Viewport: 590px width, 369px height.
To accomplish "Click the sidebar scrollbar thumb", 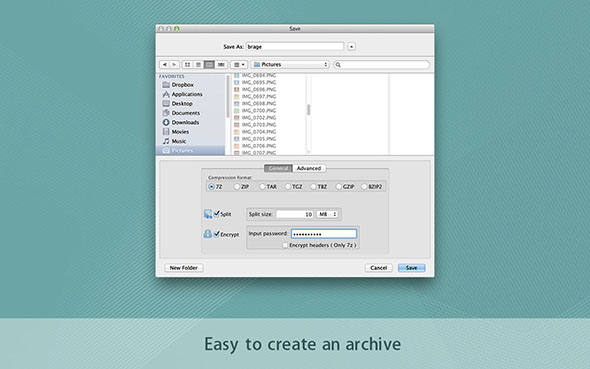I will pyautogui.click(x=227, y=96).
